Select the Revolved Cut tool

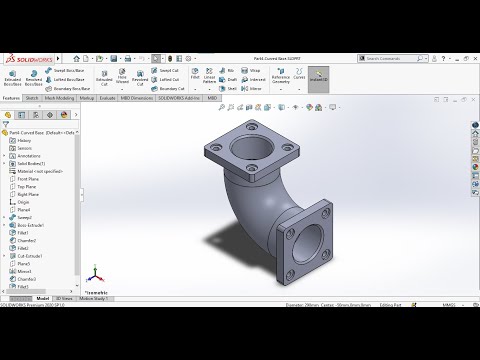click(x=140, y=78)
